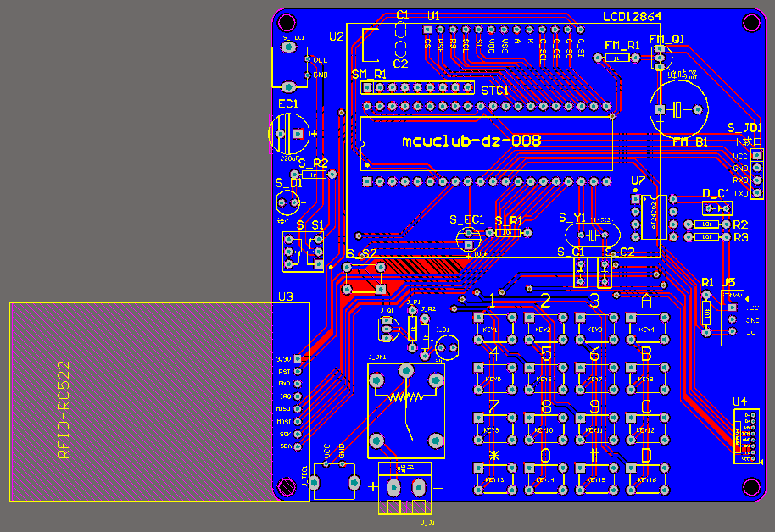Select the S_D1 LED footprint
Screen dimensions: 775x532
(x=288, y=202)
